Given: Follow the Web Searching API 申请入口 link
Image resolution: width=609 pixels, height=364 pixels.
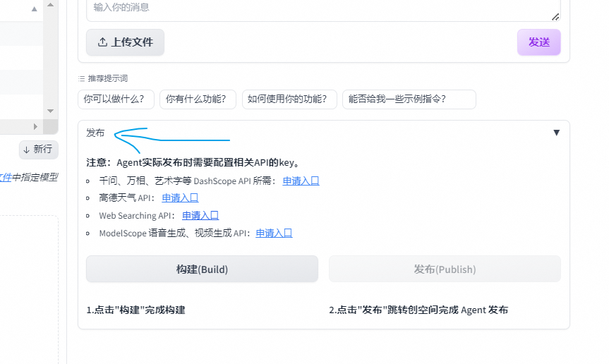Looking at the screenshot, I should point(200,215).
